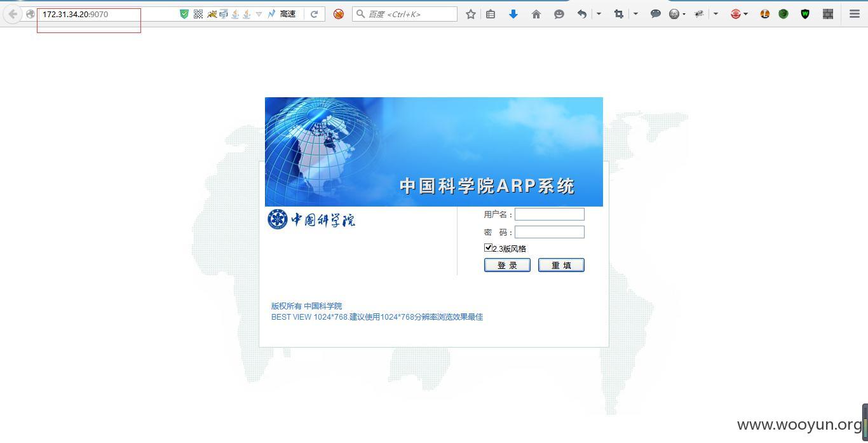The height and width of the screenshot is (443, 868).
Task: Click the crop screenshot tool icon
Action: [618, 14]
